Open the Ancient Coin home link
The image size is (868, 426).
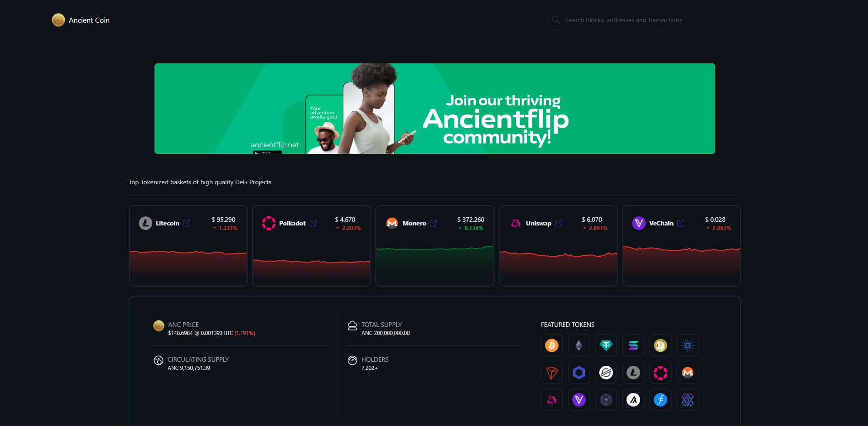pos(81,20)
